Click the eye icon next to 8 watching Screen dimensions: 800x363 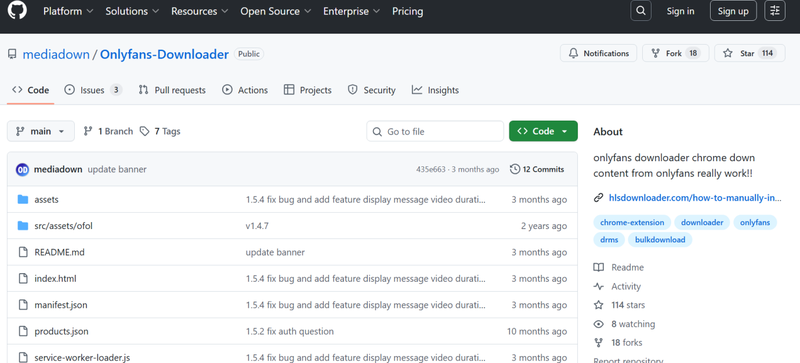(598, 324)
